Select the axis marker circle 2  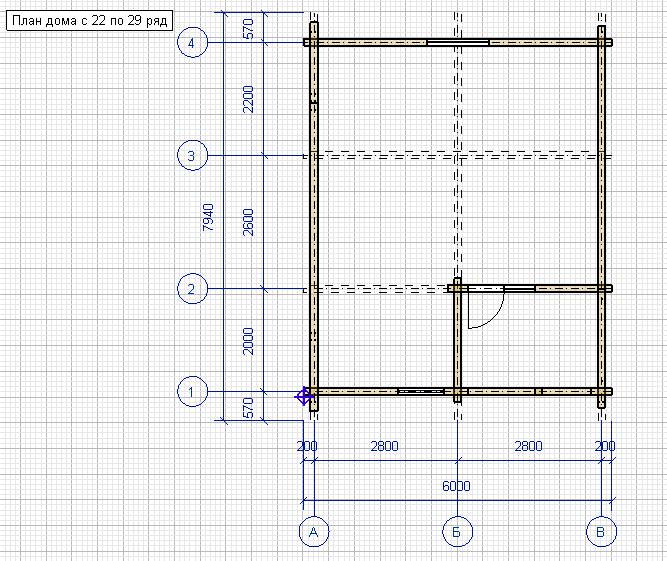click(192, 289)
